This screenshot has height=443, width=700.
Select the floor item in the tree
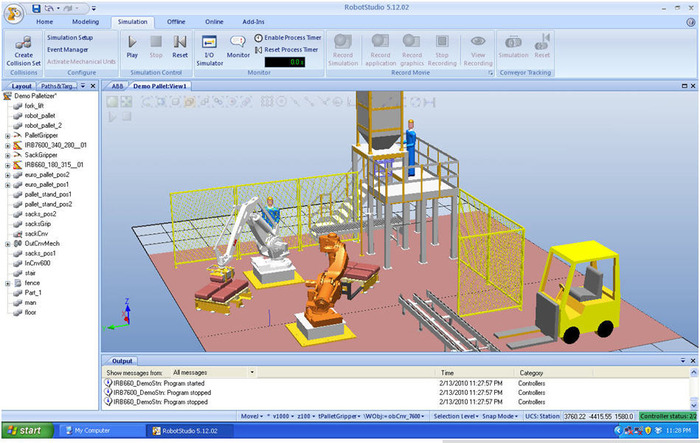click(30, 312)
